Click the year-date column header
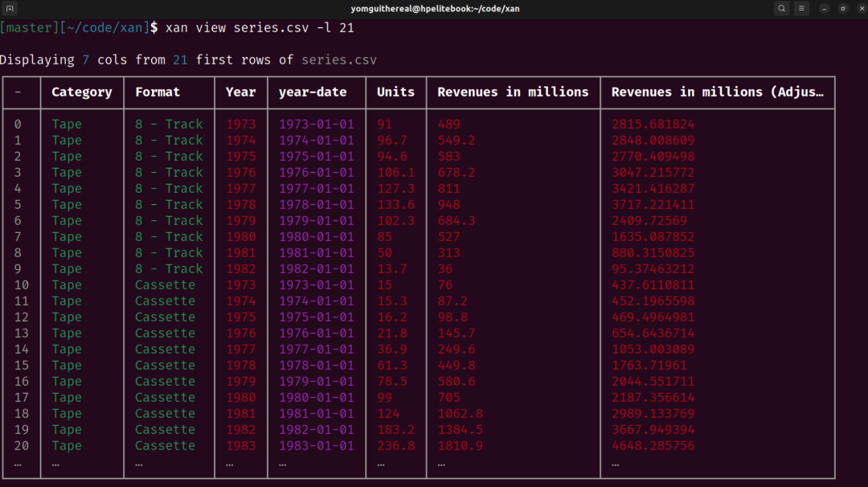The width and height of the screenshot is (868, 487). [x=312, y=92]
